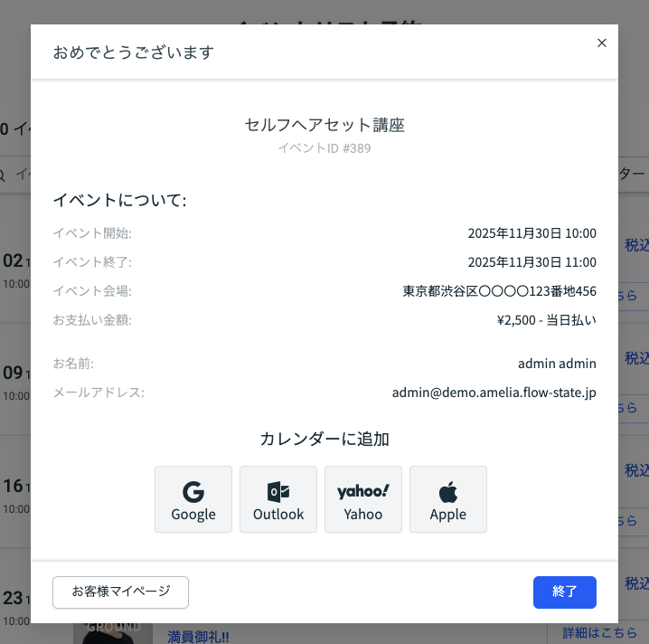The image size is (649, 644).
Task: Close the おめでとうございます dialog with X
Action: click(x=602, y=43)
